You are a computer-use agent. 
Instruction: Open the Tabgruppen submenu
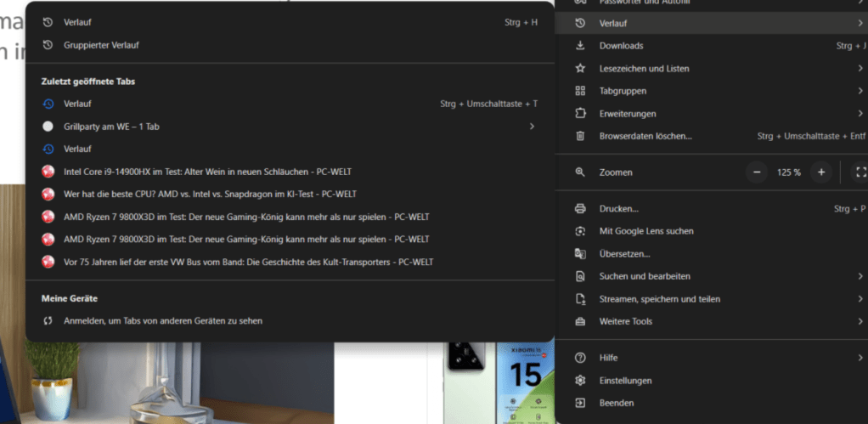point(712,91)
